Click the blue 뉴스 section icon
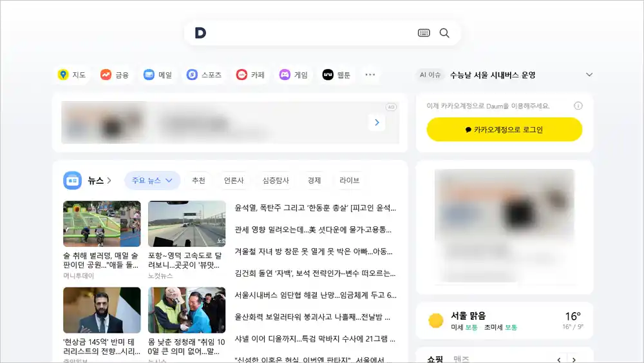644x363 pixels. 72,181
